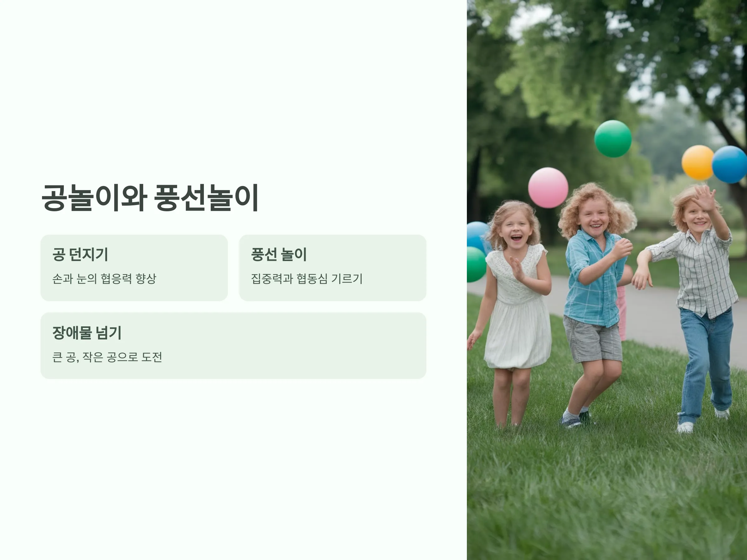Click the pink balloon in the photo
The height and width of the screenshot is (560, 747).
tap(548, 188)
